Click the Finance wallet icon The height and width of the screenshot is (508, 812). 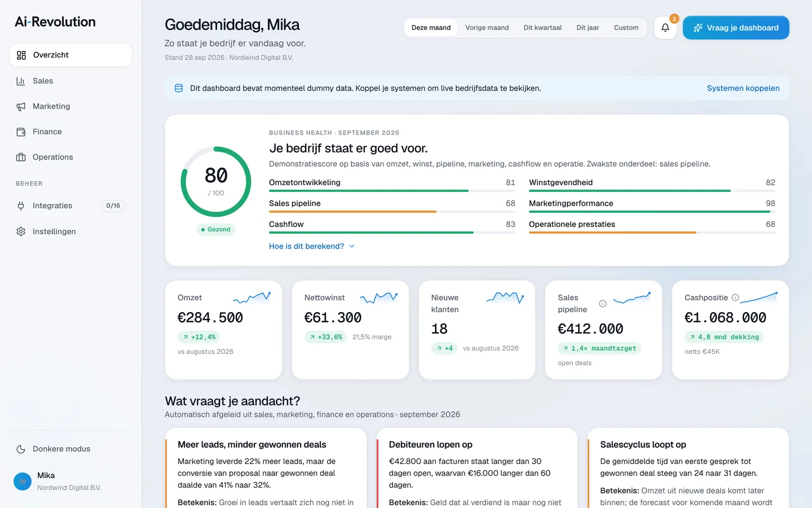(x=21, y=132)
